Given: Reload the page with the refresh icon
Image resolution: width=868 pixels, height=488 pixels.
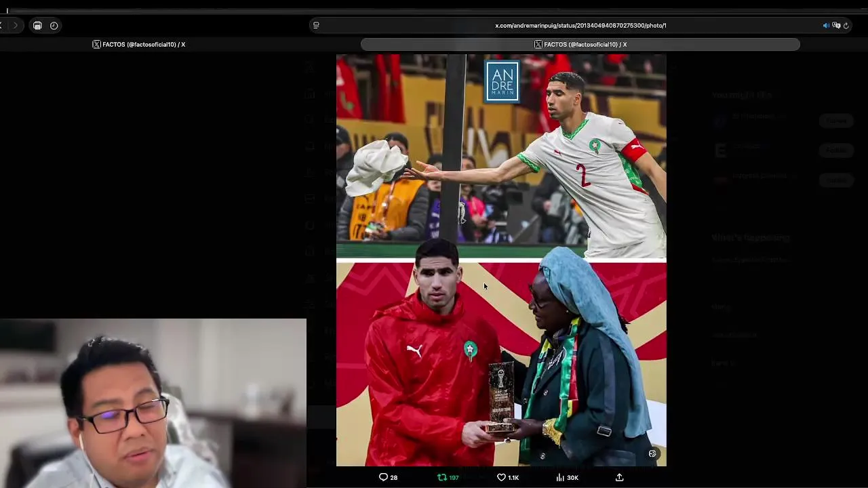Looking at the screenshot, I should pos(846,25).
